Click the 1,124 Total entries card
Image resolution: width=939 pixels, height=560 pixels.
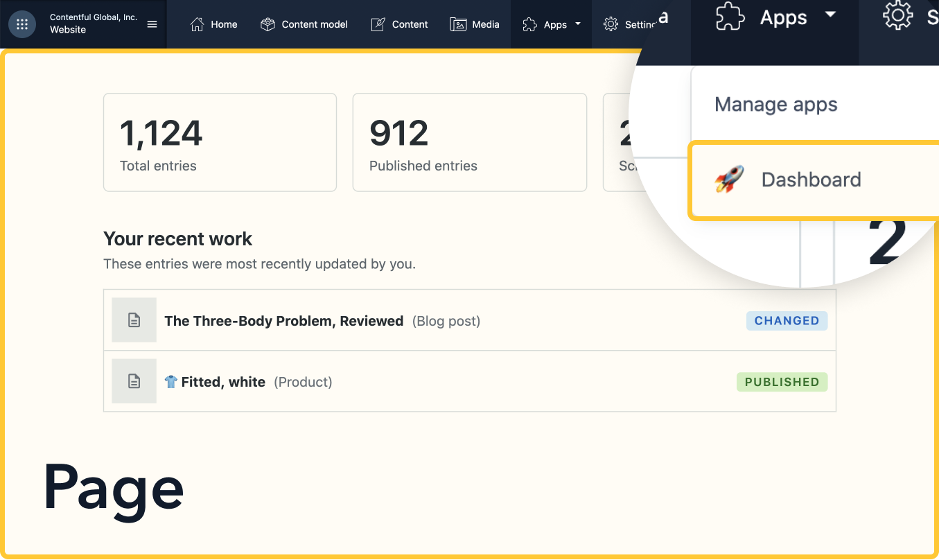(x=220, y=143)
